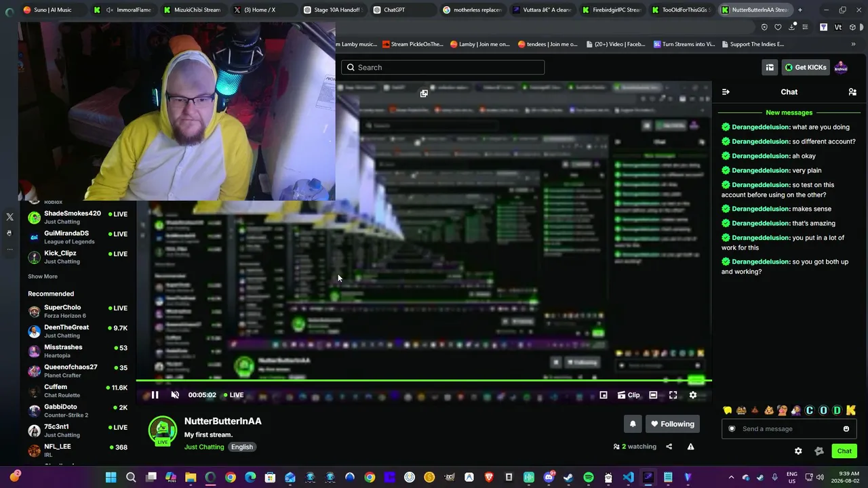
Task: Unmute the stream audio in the player
Action: [x=175, y=395]
